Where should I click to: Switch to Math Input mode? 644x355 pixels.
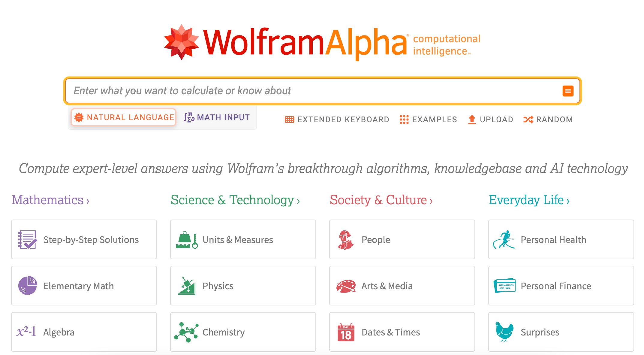[217, 117]
